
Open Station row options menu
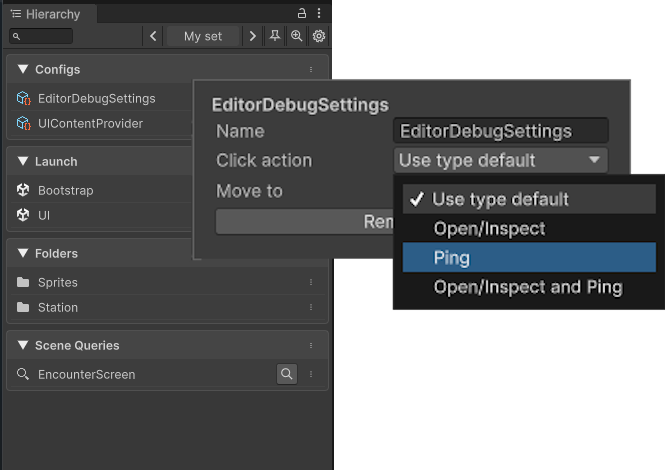311,307
